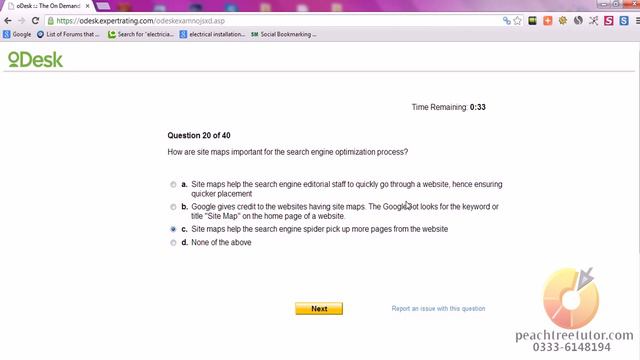The height and width of the screenshot is (360, 640).
Task: Open the Chrome menu icon
Action: click(x=637, y=21)
